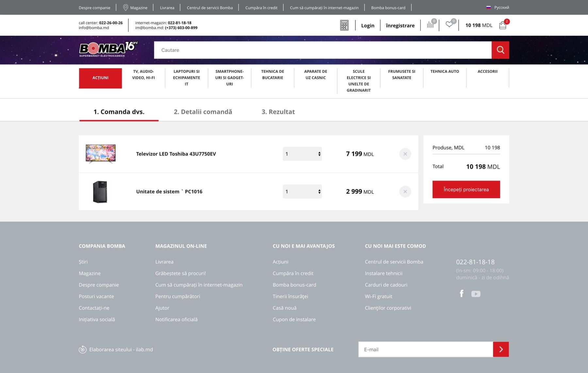
Task: Click the 10 198 MDL header cart total
Action: pyautogui.click(x=479, y=25)
